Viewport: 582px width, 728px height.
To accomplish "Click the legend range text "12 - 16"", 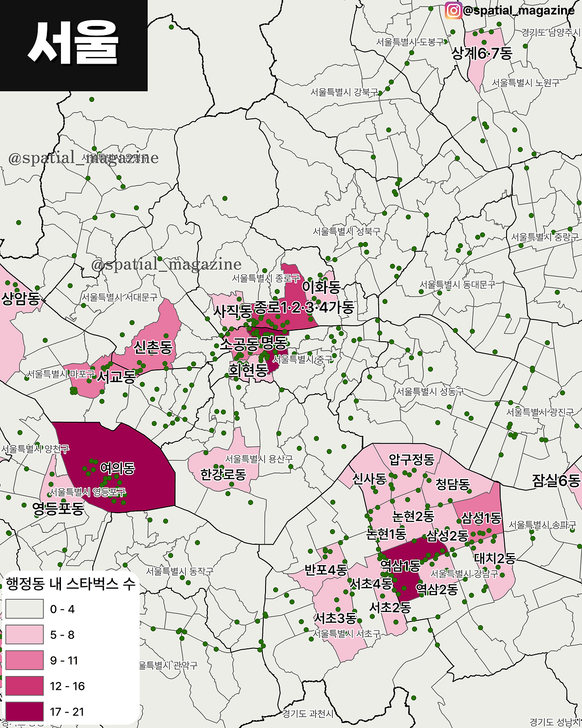I will click(x=67, y=686).
